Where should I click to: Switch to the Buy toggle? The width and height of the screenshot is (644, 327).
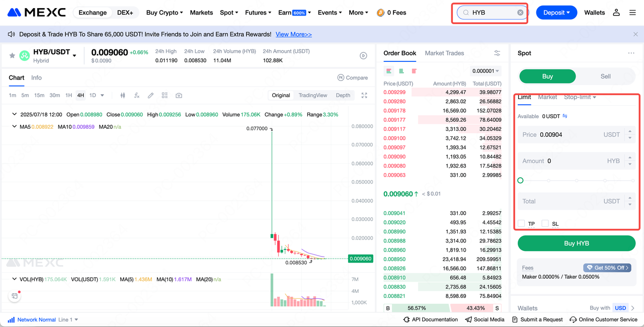click(547, 76)
